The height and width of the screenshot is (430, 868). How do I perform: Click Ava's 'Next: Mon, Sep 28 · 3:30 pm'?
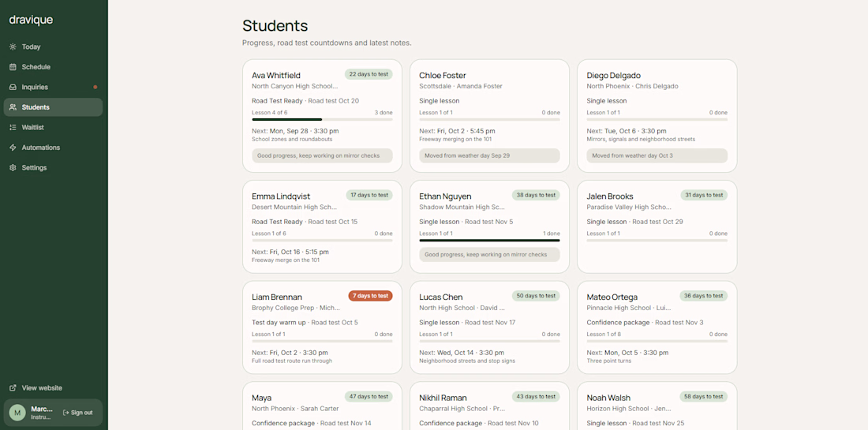coord(295,131)
